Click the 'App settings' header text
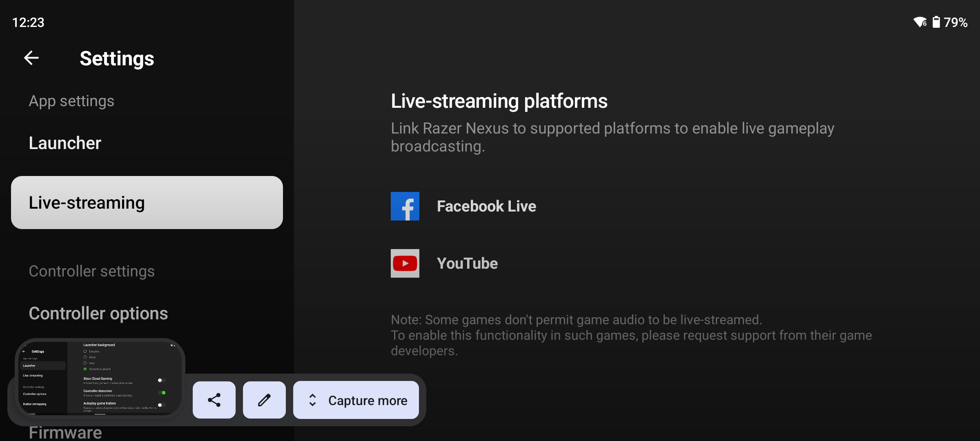Image resolution: width=980 pixels, height=441 pixels. 71,101
